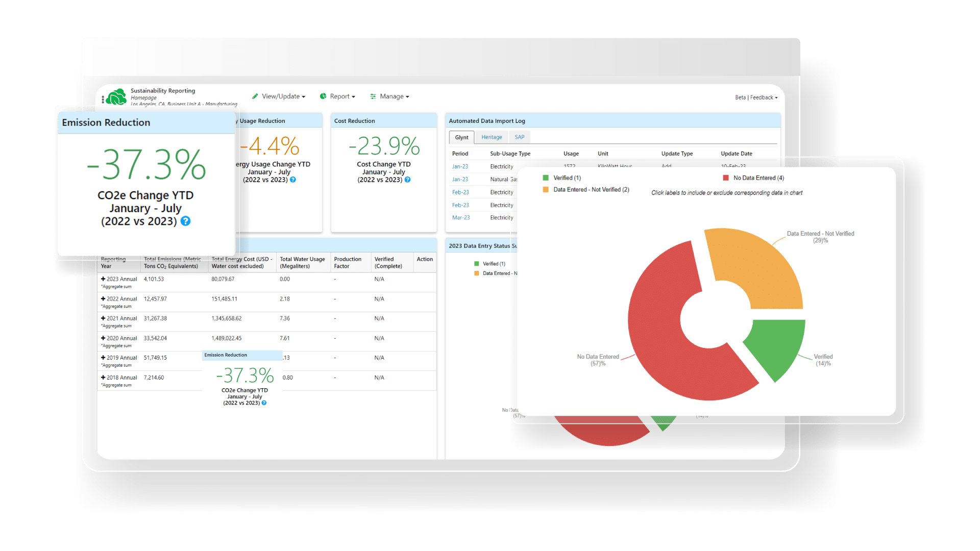Toggle Data Entered - Not Verified (2) legend label
This screenshot has width=980, height=551.
tap(591, 190)
